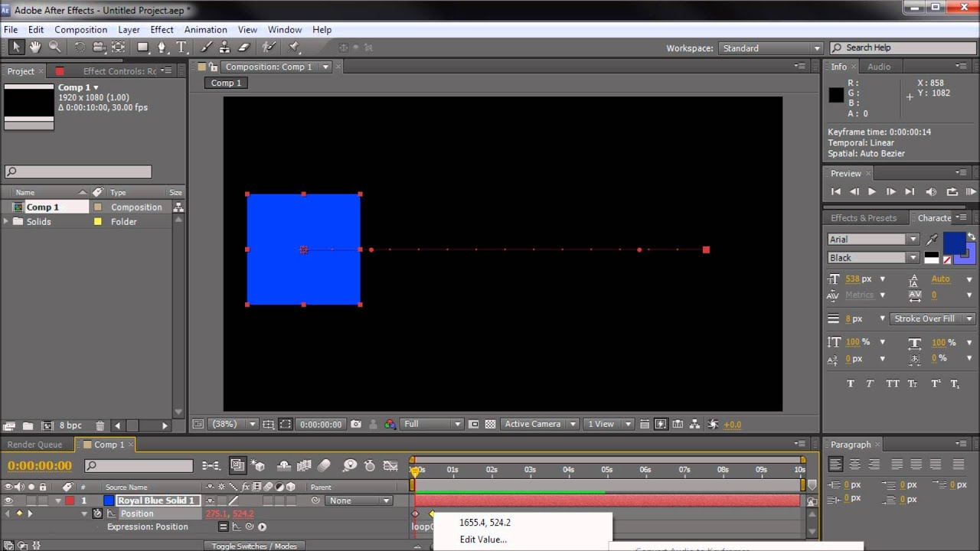Open the Composition menu
Image resolution: width=980 pixels, height=551 pixels.
[x=80, y=30]
